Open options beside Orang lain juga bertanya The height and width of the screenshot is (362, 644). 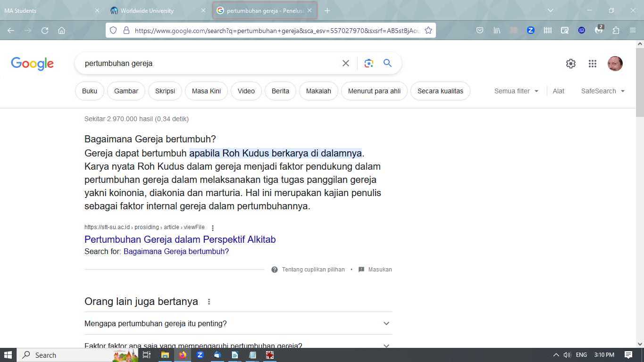click(x=209, y=302)
